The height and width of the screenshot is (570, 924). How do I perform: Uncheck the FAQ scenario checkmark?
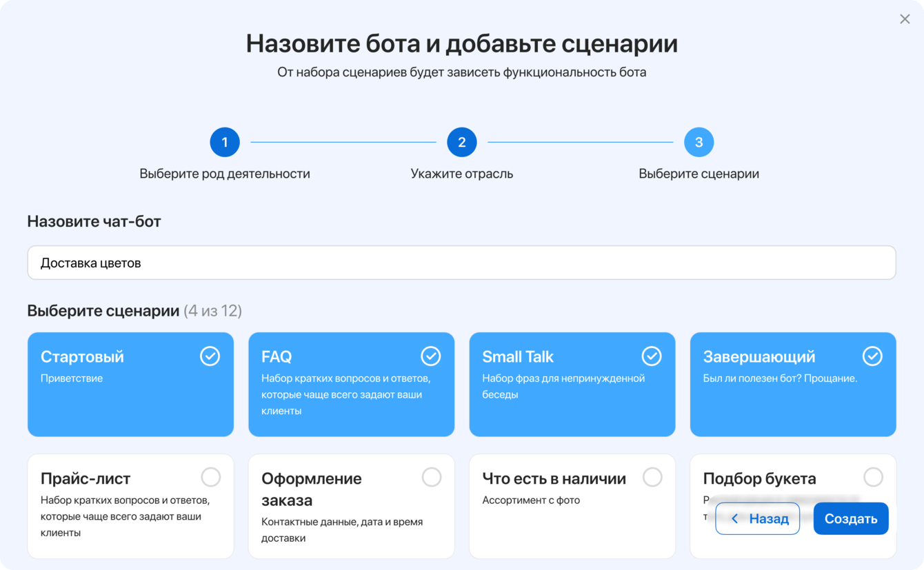tap(431, 356)
